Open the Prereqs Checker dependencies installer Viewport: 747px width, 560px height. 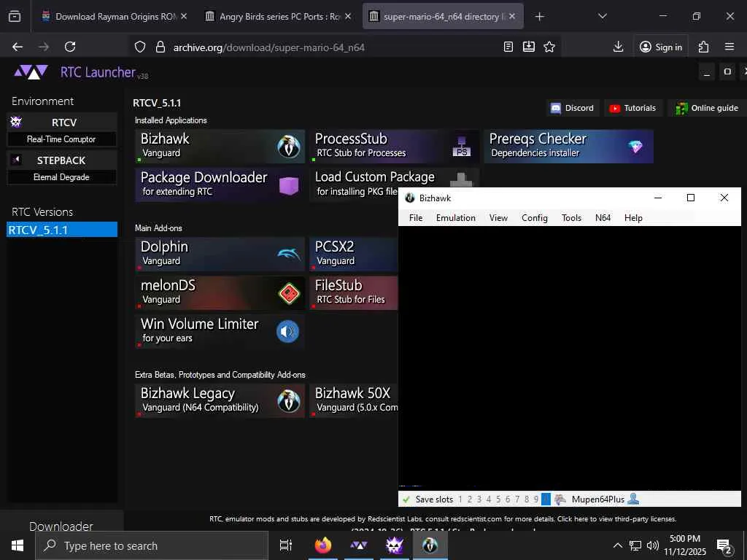pos(568,146)
